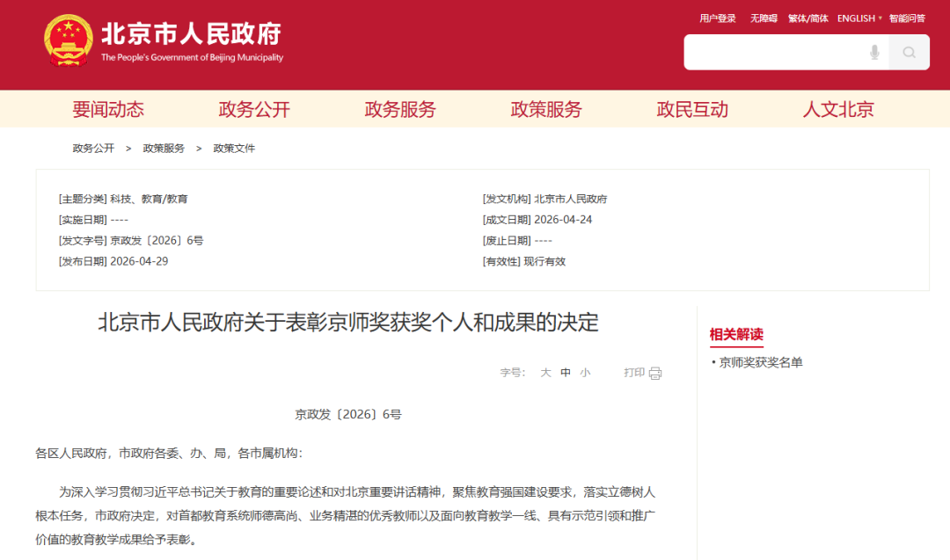The image size is (950, 560).
Task: Set font size to 中
Action: (x=566, y=373)
